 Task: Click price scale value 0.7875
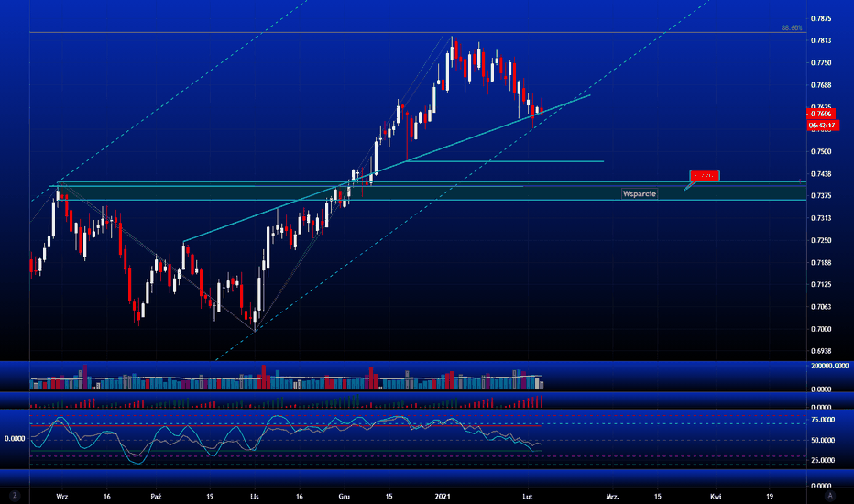point(821,18)
